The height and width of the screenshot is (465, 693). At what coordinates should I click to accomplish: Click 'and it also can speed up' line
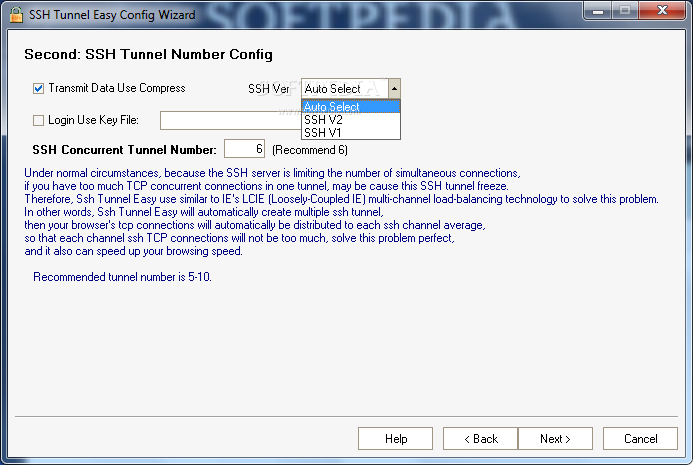click(x=133, y=252)
